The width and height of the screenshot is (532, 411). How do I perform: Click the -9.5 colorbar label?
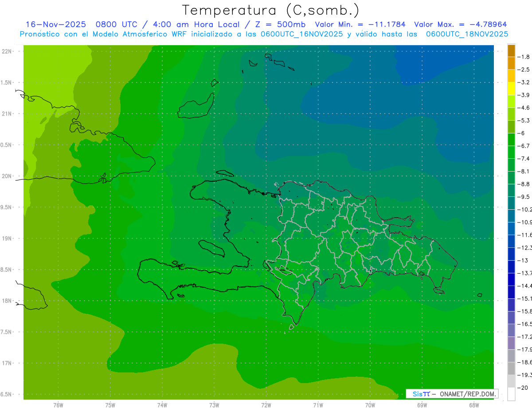coord(524,197)
